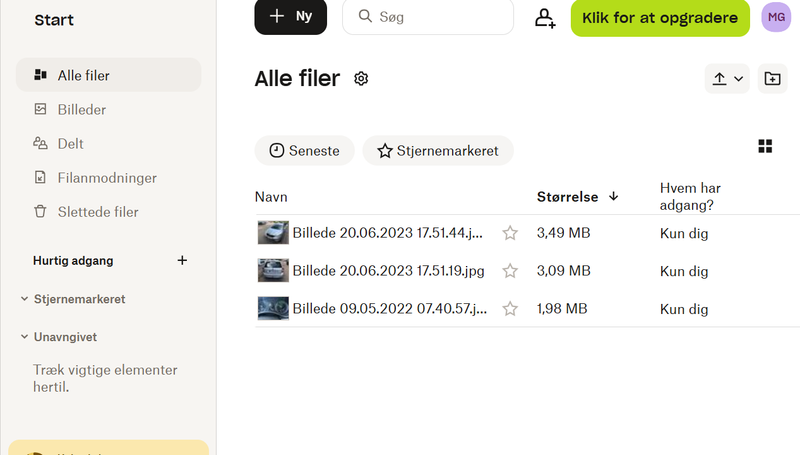The height and width of the screenshot is (455, 800).
Task: Add a Hurtig adgang shortcut with plus
Action: click(182, 261)
